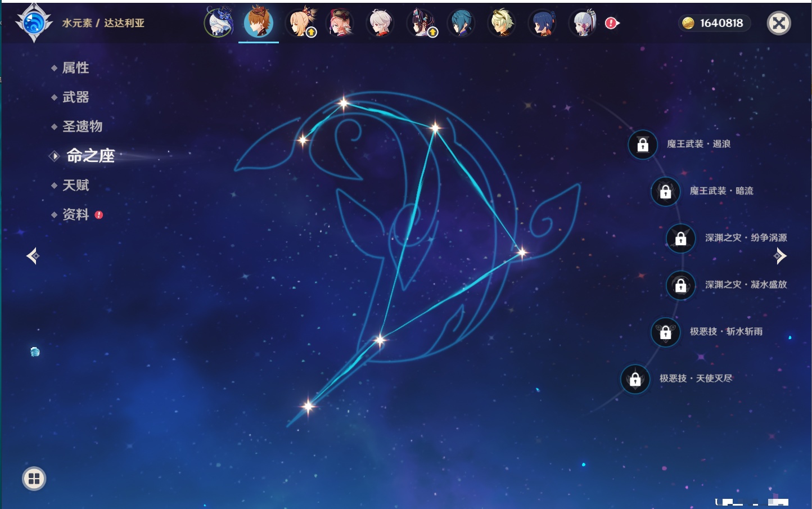Pick Xingqiu's teal-haired avatar
Screen dimensions: 812x509
(x=461, y=23)
